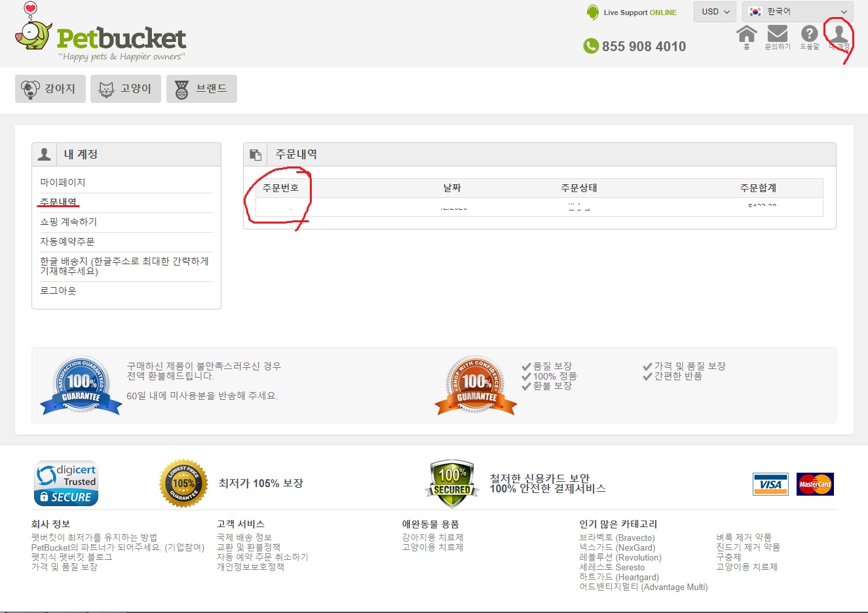
Task: Click the 주문번호 column header
Action: point(280,188)
